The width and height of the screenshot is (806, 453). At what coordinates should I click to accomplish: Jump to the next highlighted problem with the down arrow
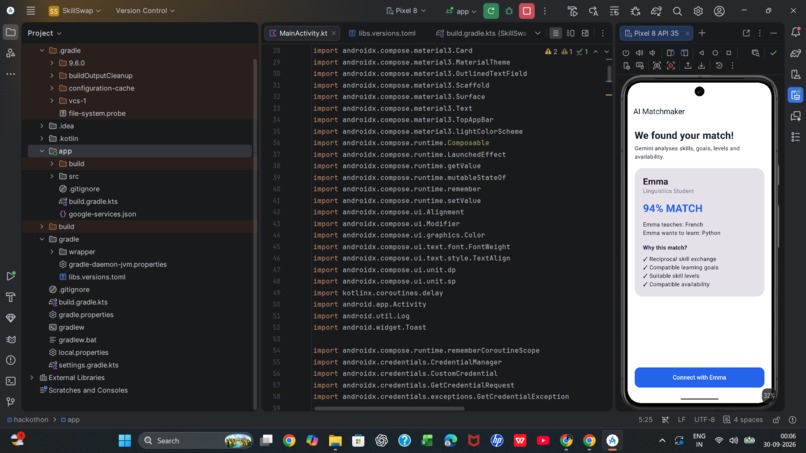(x=607, y=52)
